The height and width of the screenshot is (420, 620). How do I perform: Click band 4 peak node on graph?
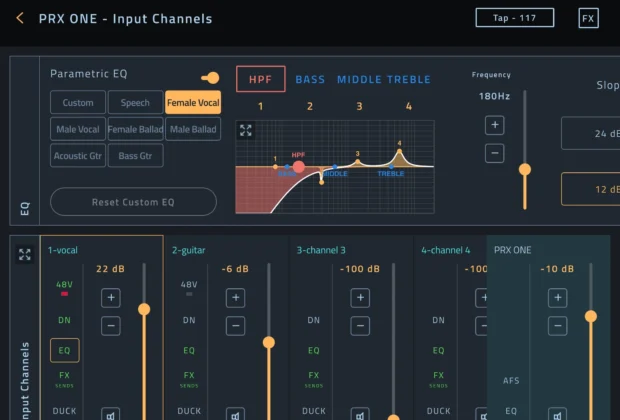(x=399, y=151)
